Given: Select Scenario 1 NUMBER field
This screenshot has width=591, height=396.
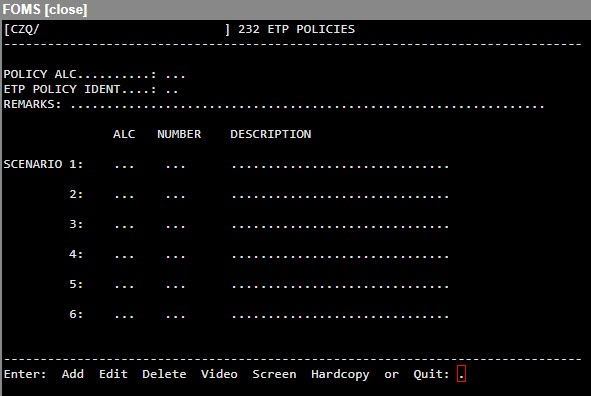Looking at the screenshot, I should pos(176,165).
